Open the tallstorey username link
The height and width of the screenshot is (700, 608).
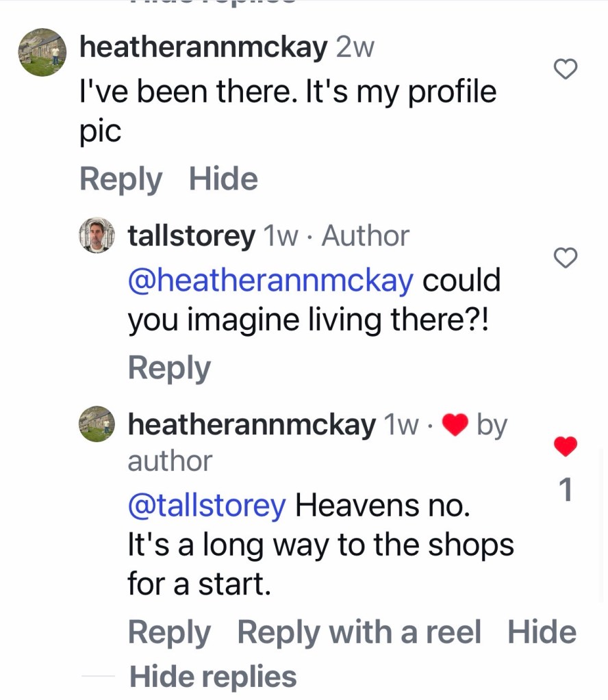coord(191,236)
